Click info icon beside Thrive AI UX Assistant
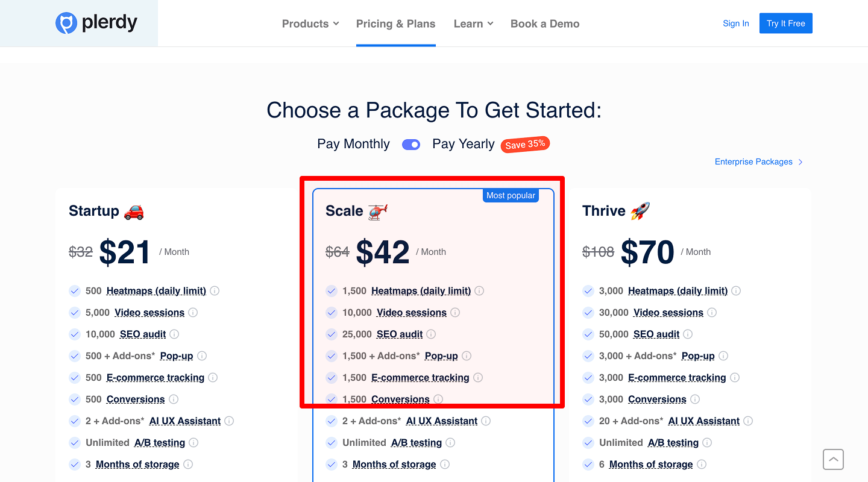 pyautogui.click(x=748, y=421)
